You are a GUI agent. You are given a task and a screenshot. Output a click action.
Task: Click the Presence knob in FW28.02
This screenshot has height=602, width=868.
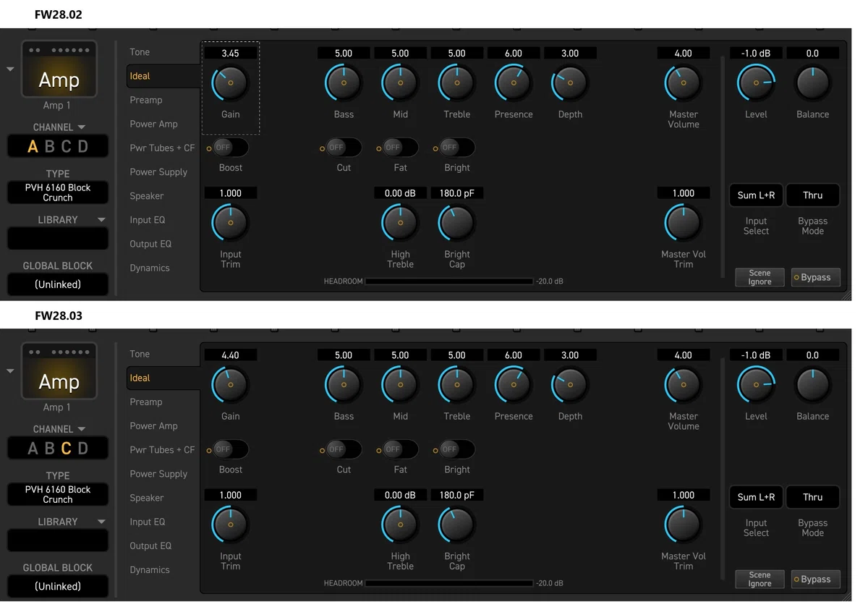[514, 83]
